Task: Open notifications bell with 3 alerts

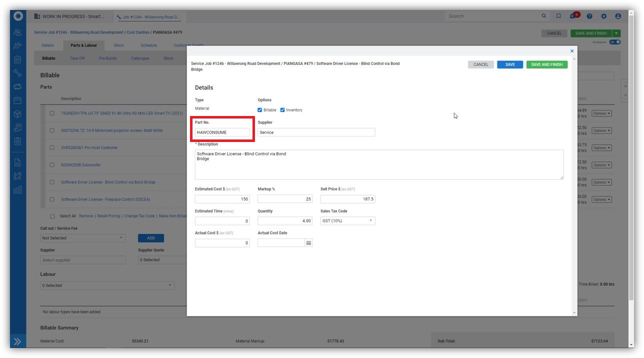Action: (x=573, y=16)
